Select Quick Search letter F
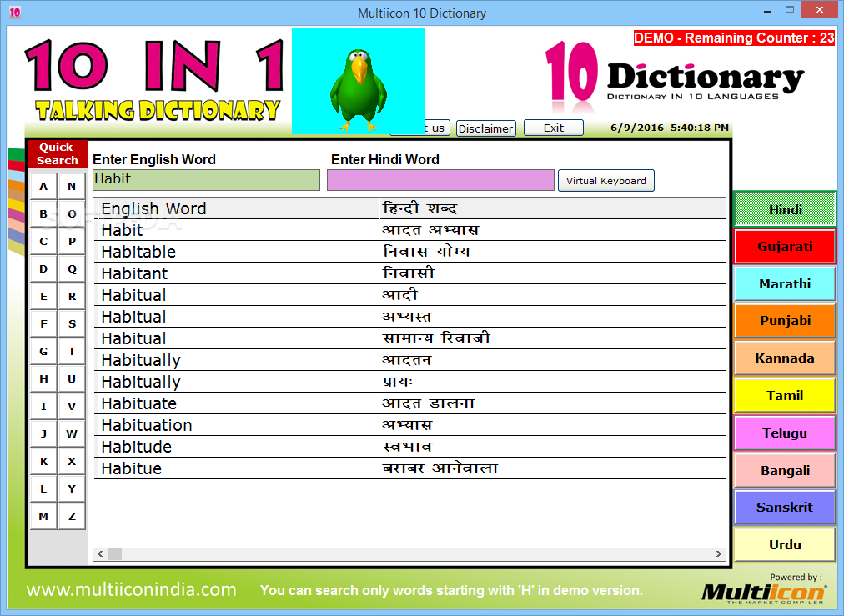The width and height of the screenshot is (844, 616). (x=43, y=324)
